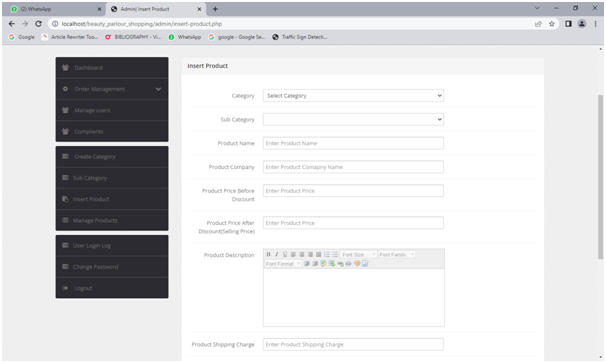Open Google bookmark

coord(22,37)
